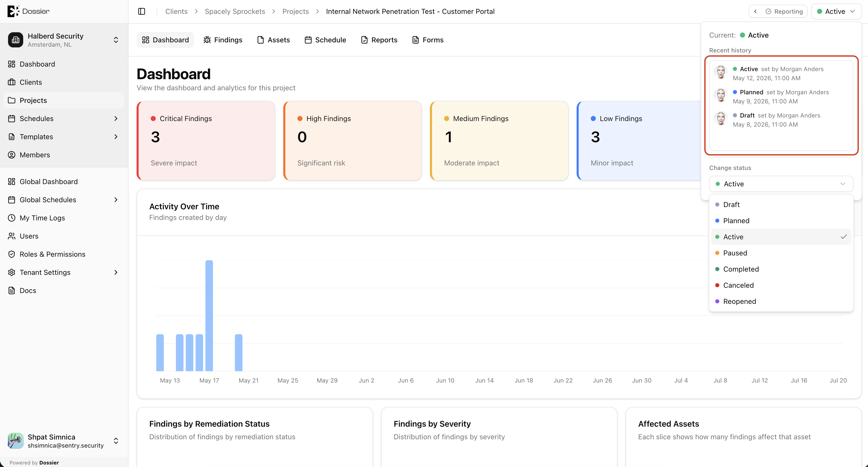Click the back arrow beside Reporting

click(755, 11)
